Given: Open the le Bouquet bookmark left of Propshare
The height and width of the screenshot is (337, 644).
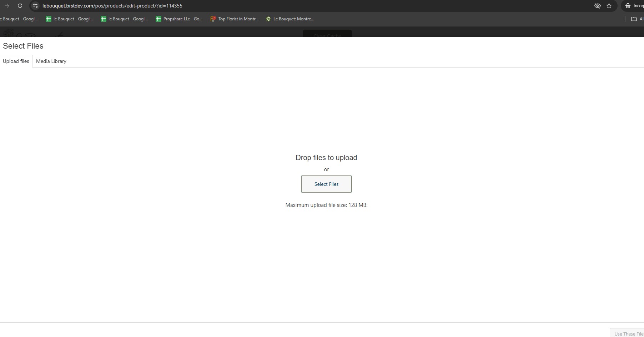Looking at the screenshot, I should pyautogui.click(x=124, y=19).
